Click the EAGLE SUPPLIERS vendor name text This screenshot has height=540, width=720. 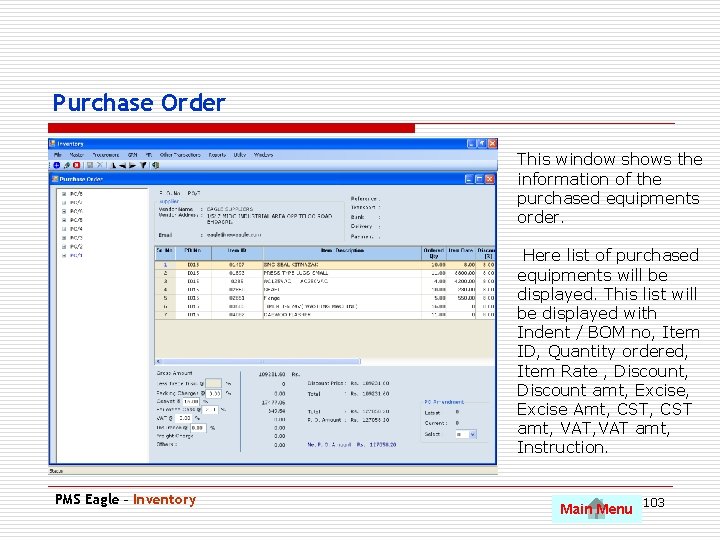coord(230,209)
